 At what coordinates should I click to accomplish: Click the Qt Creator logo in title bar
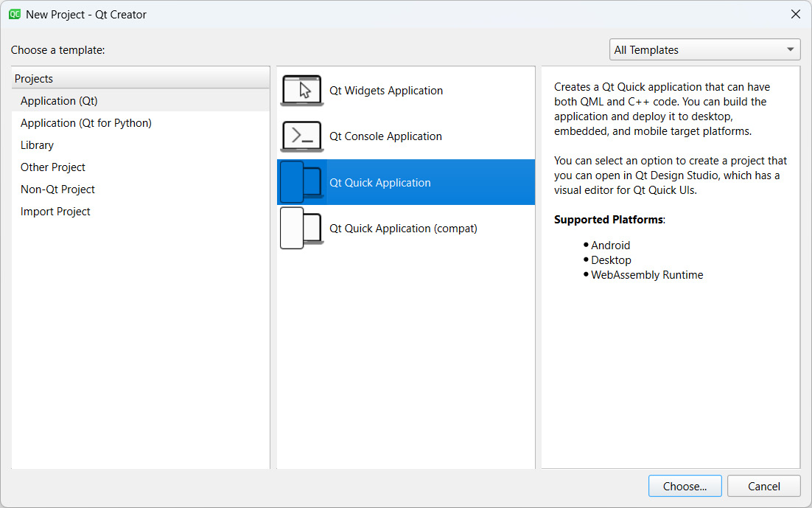click(15, 15)
